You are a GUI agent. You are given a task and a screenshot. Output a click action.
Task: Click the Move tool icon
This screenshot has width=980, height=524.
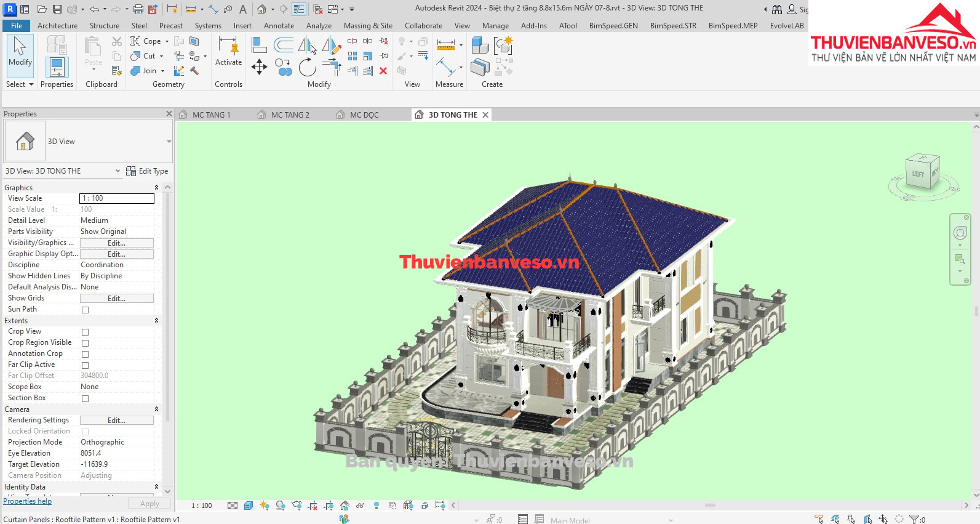coord(259,67)
